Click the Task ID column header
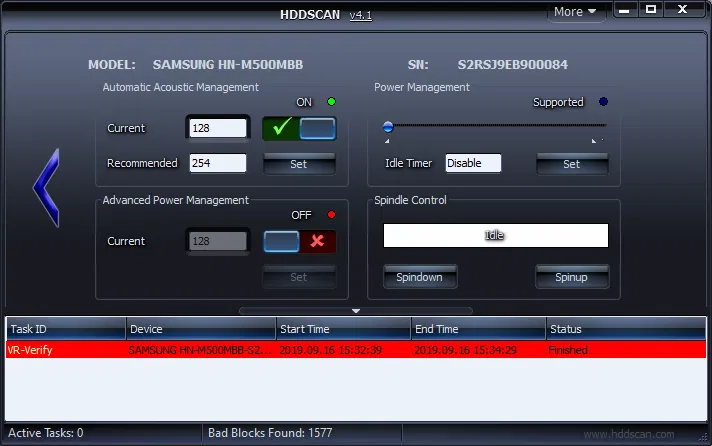Image resolution: width=712 pixels, height=446 pixels. pos(66,329)
